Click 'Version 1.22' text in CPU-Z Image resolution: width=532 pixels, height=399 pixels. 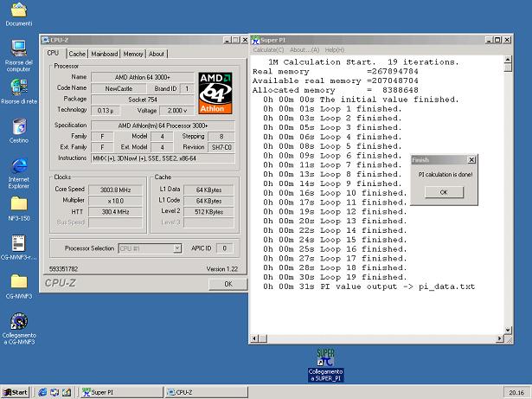[x=222, y=269]
